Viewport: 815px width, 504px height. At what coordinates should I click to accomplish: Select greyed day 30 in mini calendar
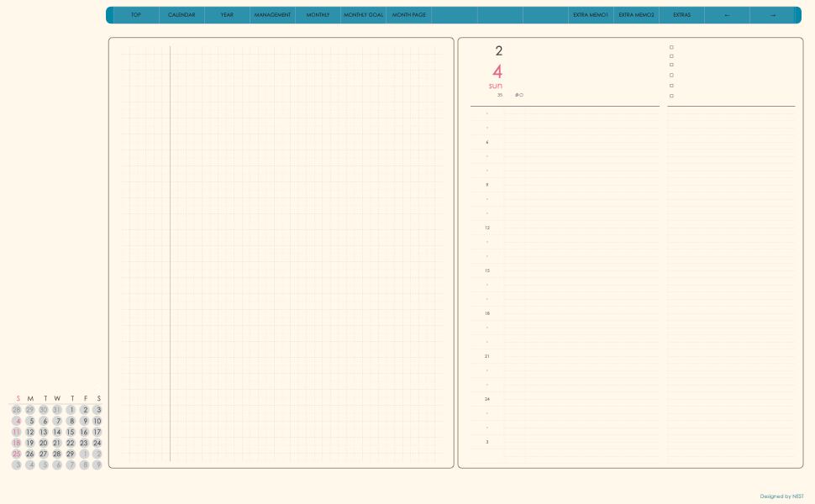[44, 409]
